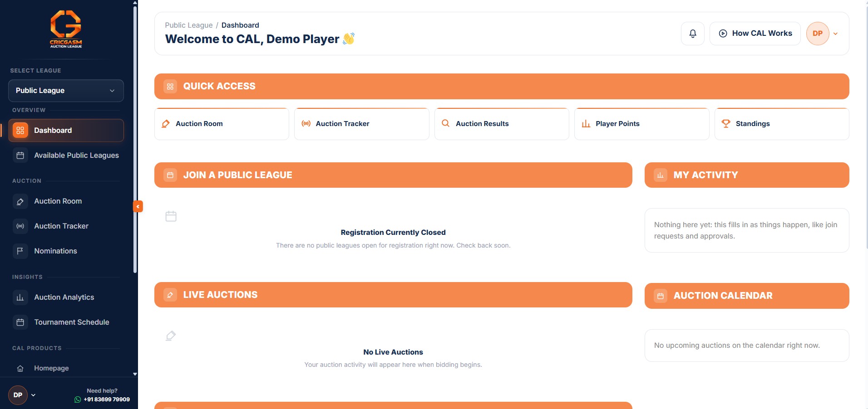The image size is (868, 409).
Task: Click the "No Live Auctions" text
Action: pos(393,352)
